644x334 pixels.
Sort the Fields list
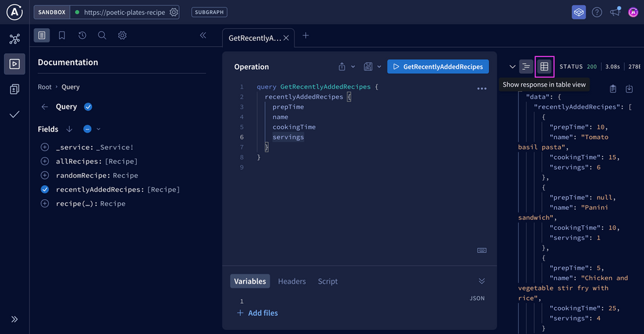pos(69,129)
